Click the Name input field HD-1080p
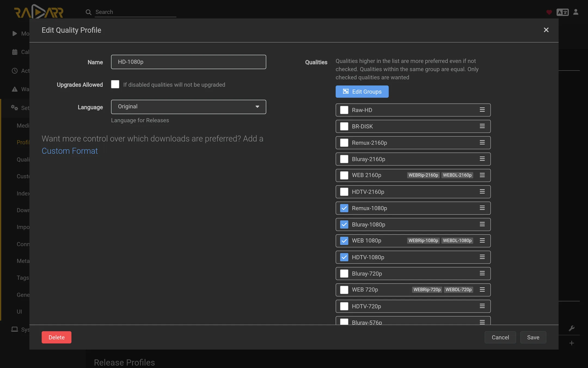 188,62
